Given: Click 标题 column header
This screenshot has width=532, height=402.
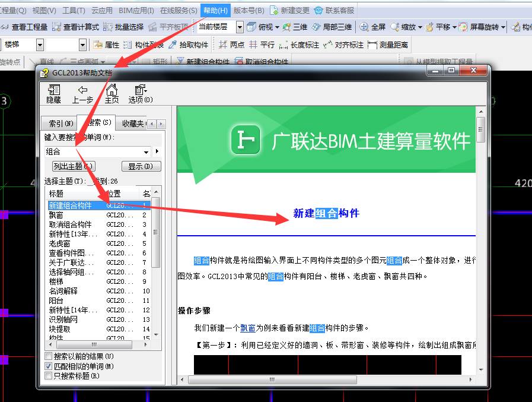Looking at the screenshot, I should tap(74, 194).
